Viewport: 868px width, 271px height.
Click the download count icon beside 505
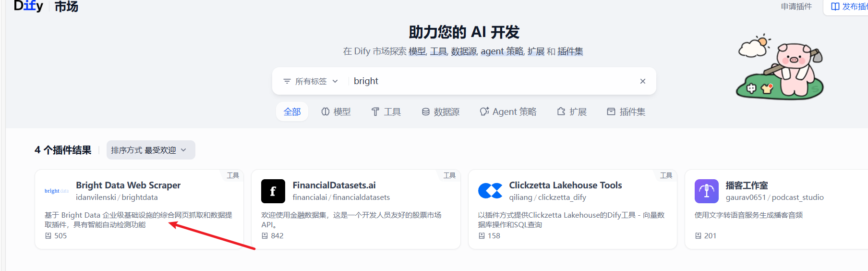pyautogui.click(x=48, y=236)
